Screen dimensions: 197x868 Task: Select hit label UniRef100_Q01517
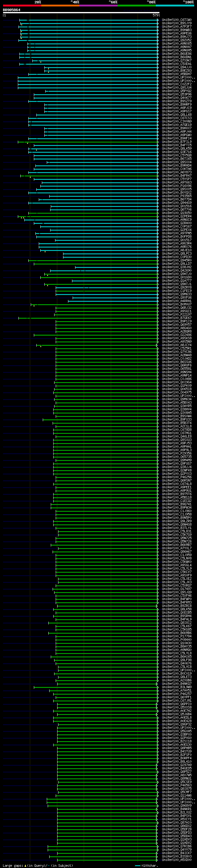177,240
